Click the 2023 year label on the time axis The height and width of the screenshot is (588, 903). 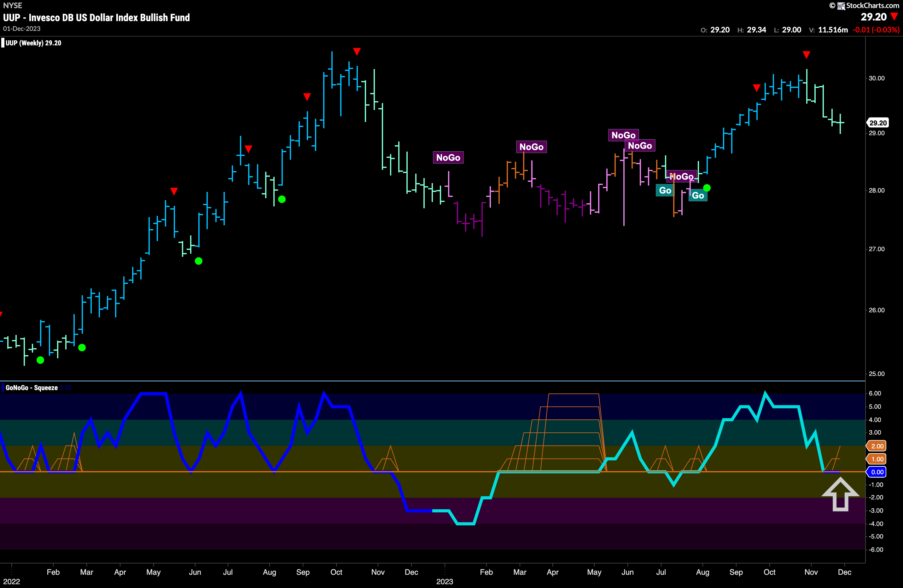[445, 582]
